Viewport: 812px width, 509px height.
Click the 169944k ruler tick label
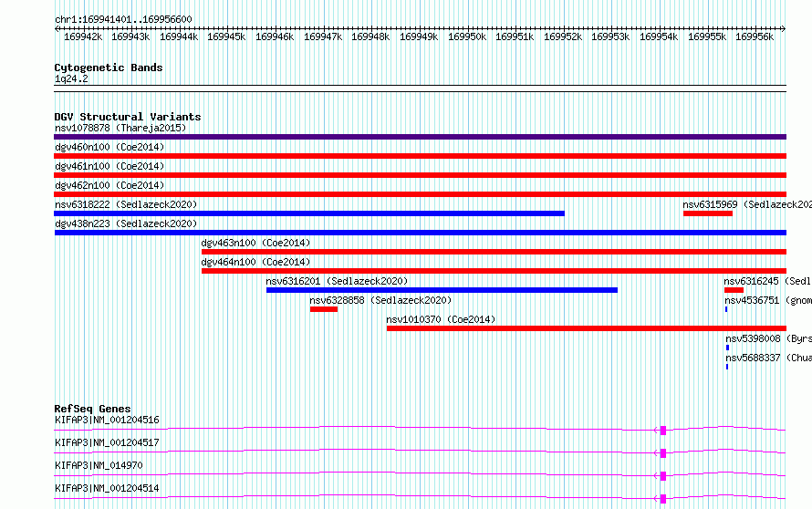click(x=179, y=36)
